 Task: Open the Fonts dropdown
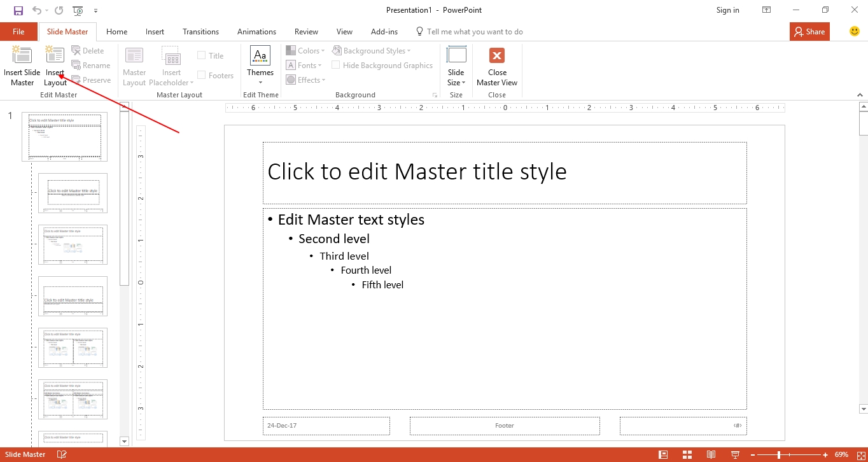click(x=304, y=66)
